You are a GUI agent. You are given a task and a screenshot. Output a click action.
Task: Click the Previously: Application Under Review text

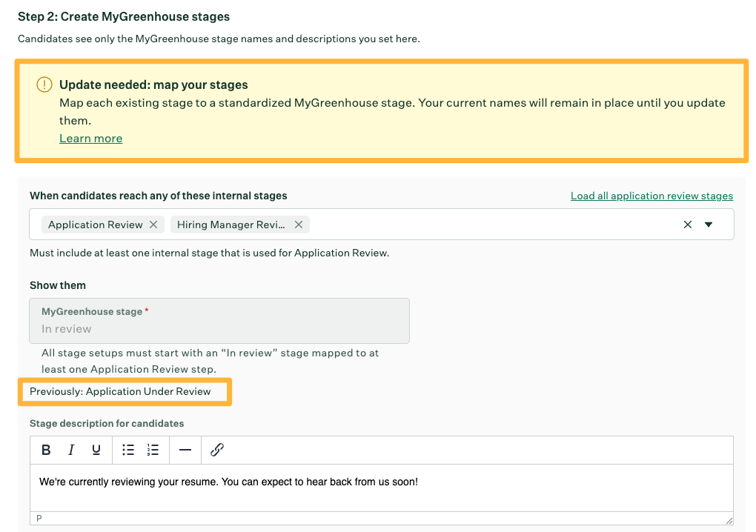tap(120, 391)
